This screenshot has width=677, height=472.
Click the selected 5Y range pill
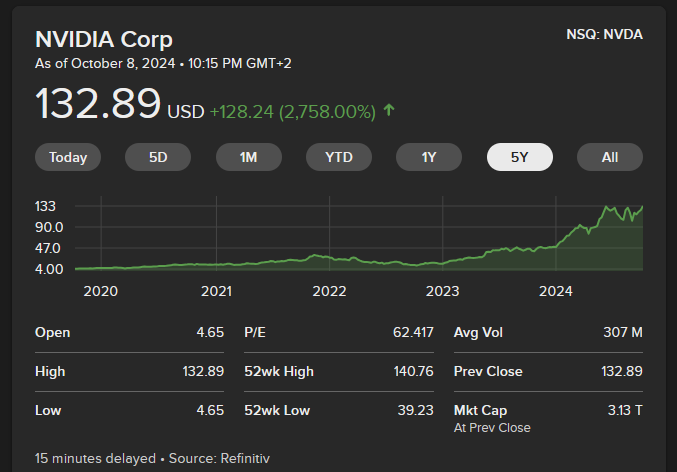pyautogui.click(x=520, y=157)
